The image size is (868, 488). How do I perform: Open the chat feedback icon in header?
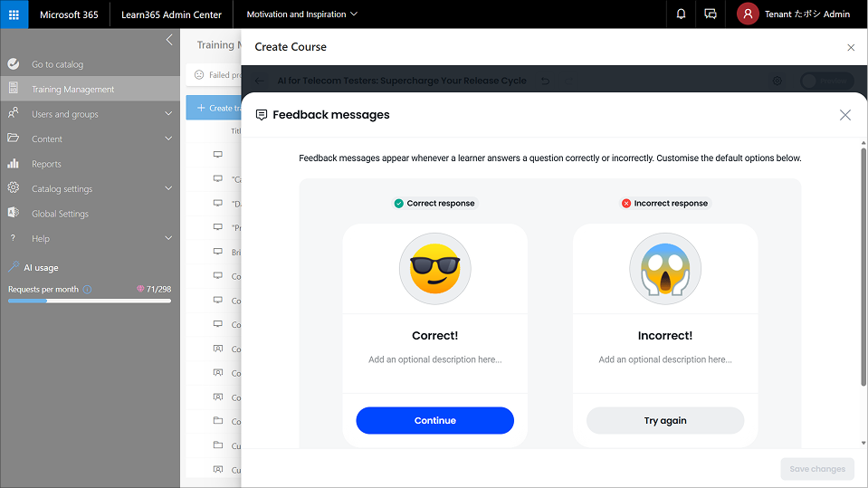pos(711,14)
